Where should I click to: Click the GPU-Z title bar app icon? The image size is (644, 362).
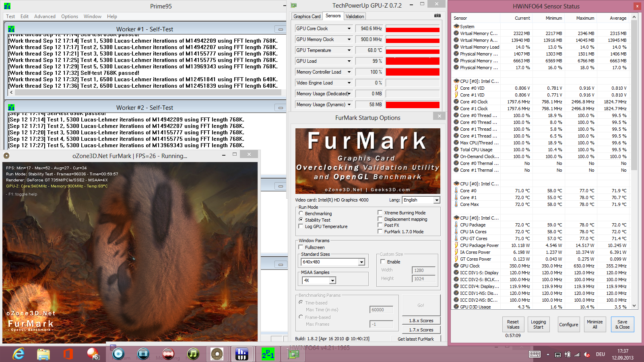coord(294,5)
